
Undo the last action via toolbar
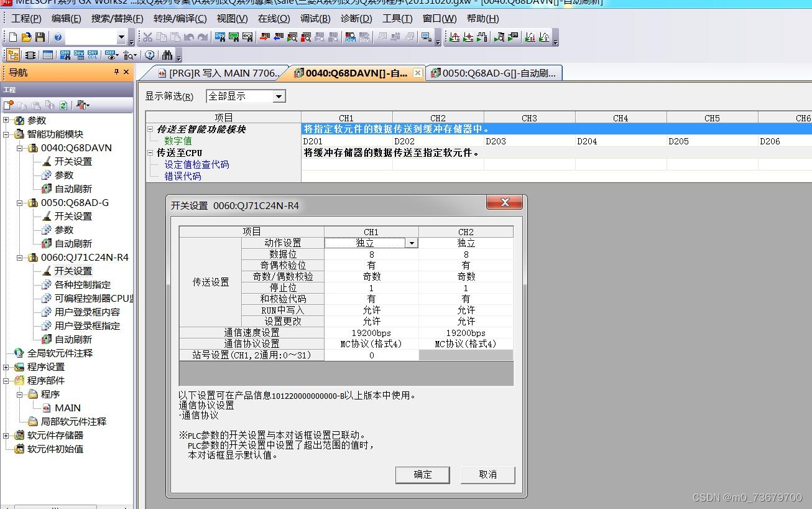(x=188, y=37)
